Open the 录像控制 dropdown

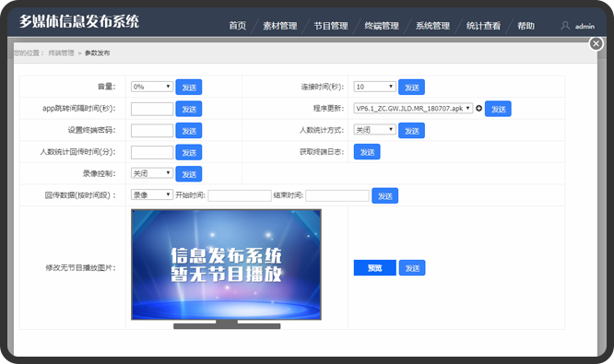pos(152,173)
